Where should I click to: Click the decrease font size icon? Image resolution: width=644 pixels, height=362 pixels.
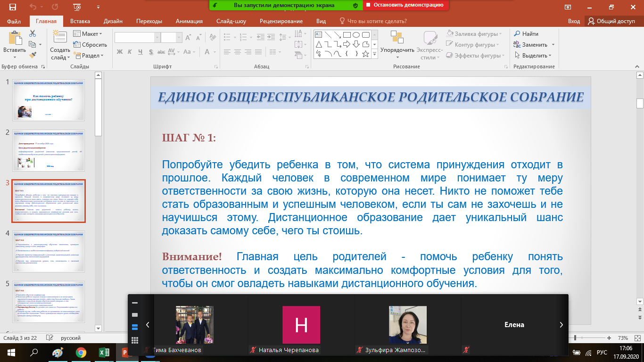[198, 38]
